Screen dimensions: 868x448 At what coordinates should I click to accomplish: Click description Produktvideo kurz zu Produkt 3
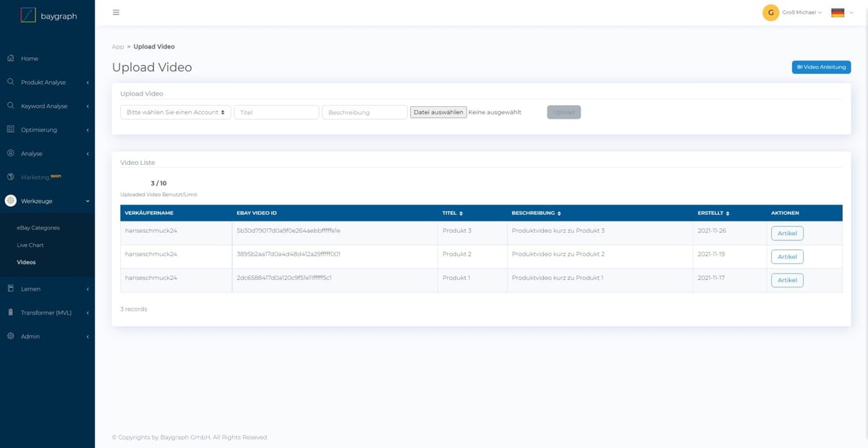[558, 231]
